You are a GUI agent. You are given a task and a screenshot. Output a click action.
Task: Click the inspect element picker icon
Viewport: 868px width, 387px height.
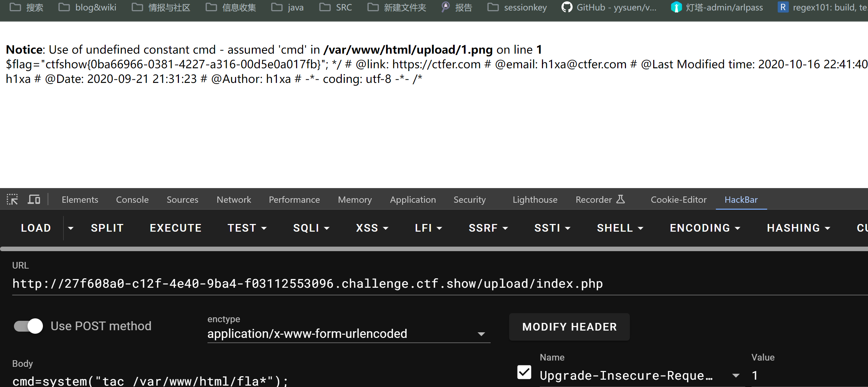pyautogui.click(x=12, y=199)
